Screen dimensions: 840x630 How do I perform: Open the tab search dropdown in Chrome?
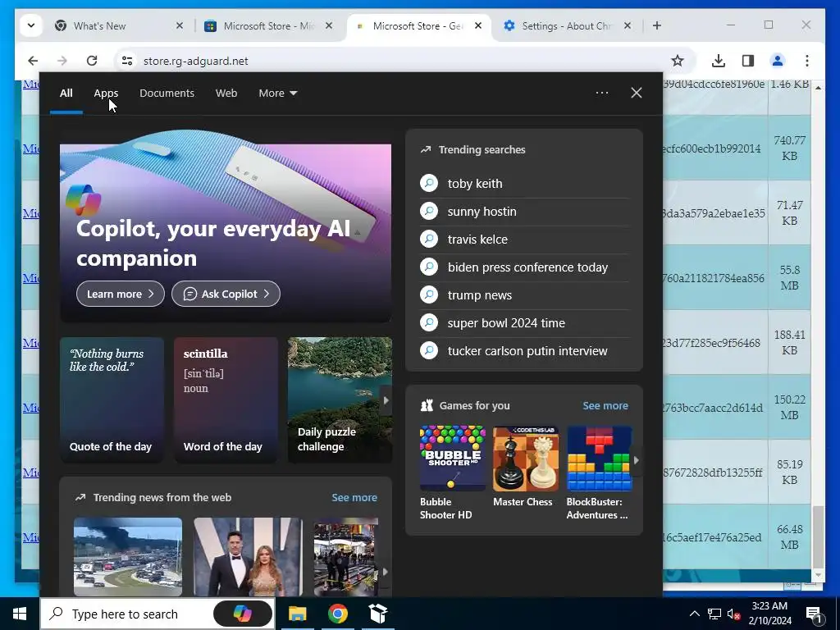coord(31,25)
